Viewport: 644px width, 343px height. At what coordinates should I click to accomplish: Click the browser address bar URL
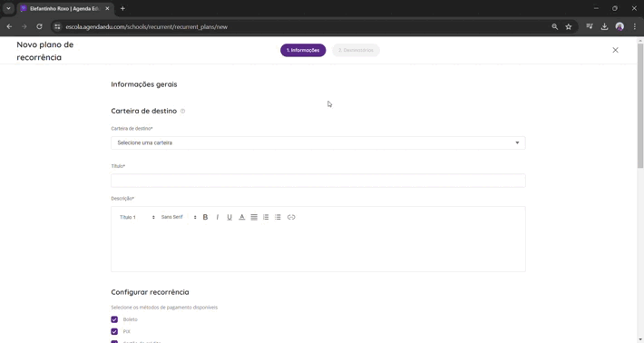pyautogui.click(x=147, y=26)
